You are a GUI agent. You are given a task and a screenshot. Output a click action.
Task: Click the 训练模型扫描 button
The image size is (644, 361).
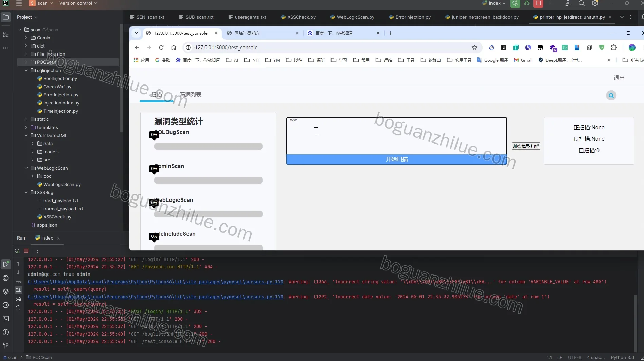click(x=526, y=146)
